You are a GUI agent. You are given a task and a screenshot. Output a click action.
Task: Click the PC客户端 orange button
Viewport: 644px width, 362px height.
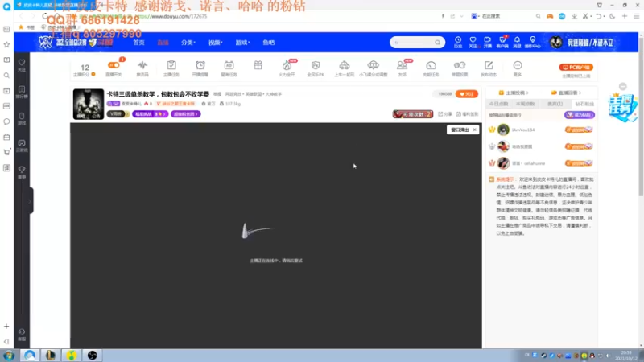[x=576, y=67]
